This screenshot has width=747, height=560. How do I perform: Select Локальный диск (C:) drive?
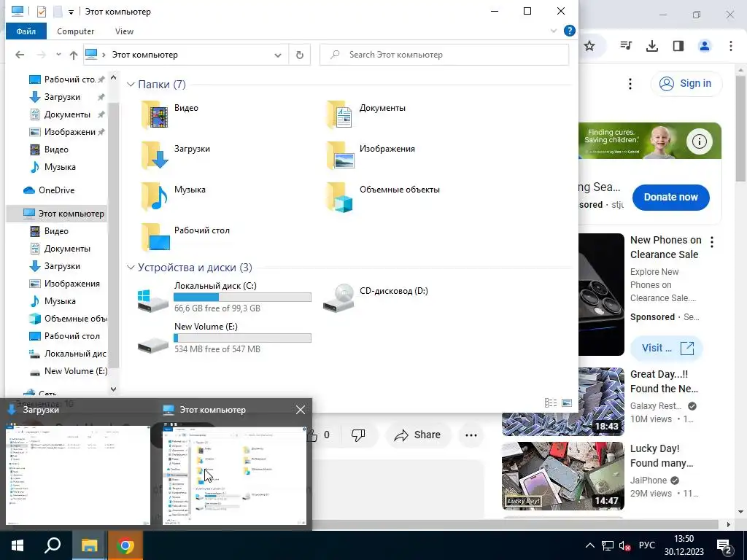coord(225,297)
